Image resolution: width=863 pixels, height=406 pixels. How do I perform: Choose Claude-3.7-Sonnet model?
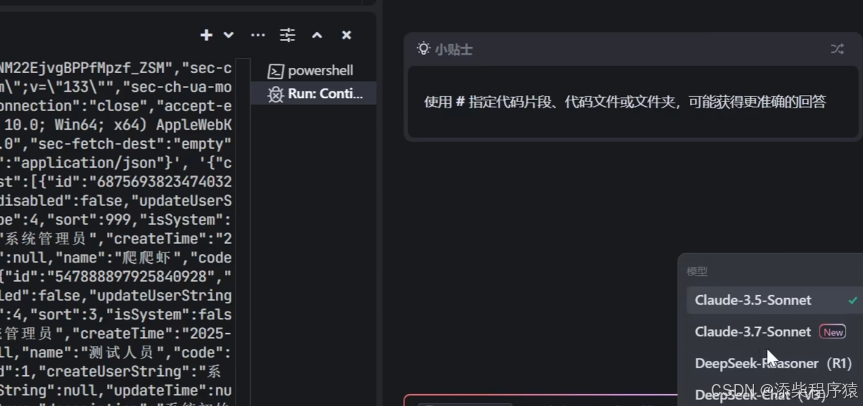point(775,332)
